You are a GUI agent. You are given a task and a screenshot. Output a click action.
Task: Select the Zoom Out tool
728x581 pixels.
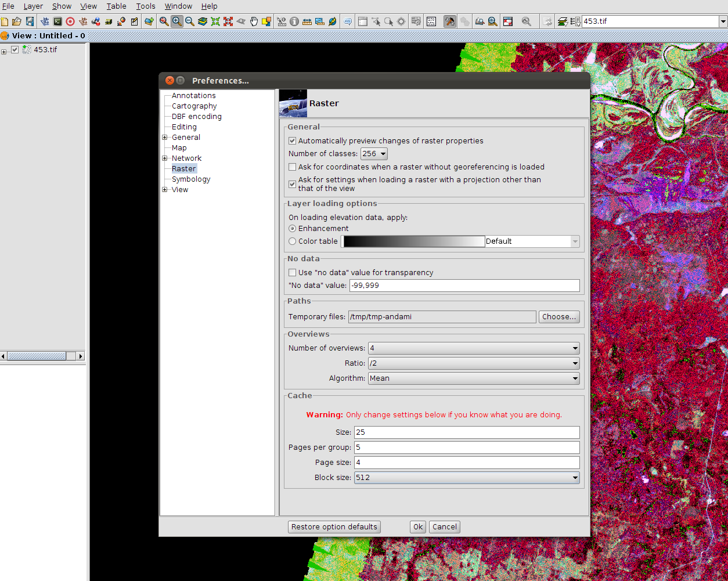pos(189,21)
